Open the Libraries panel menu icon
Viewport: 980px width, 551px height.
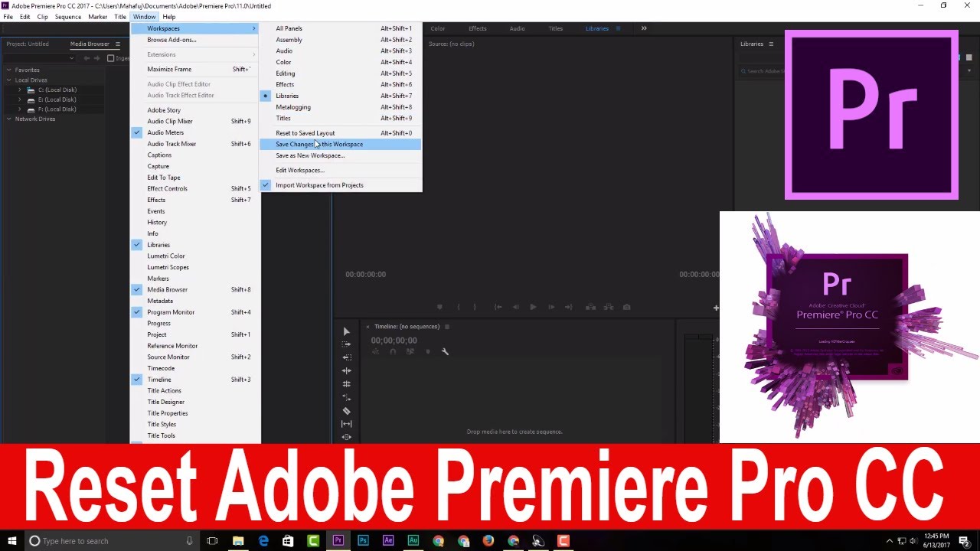(x=771, y=44)
